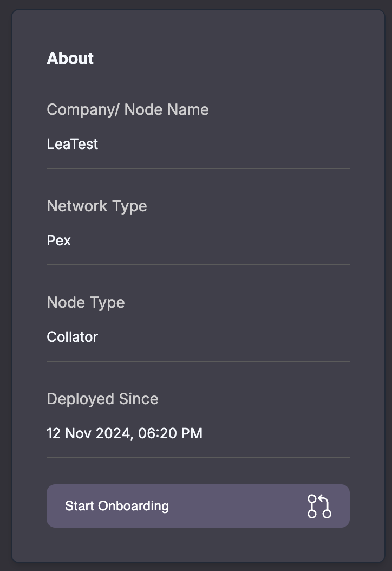The height and width of the screenshot is (571, 392).
Task: Click the Company/ Node Name label
Action: pos(128,109)
